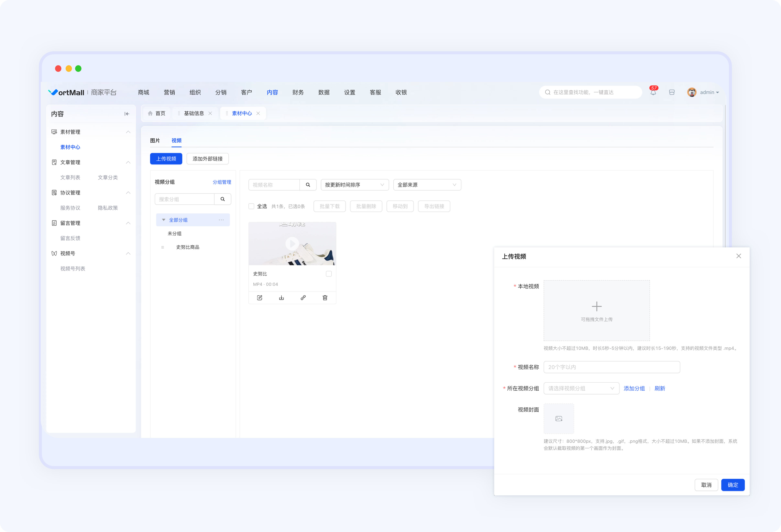Viewport: 781px width, 532px height.
Task: Collapse the 视频号 section chevron
Action: (x=128, y=253)
